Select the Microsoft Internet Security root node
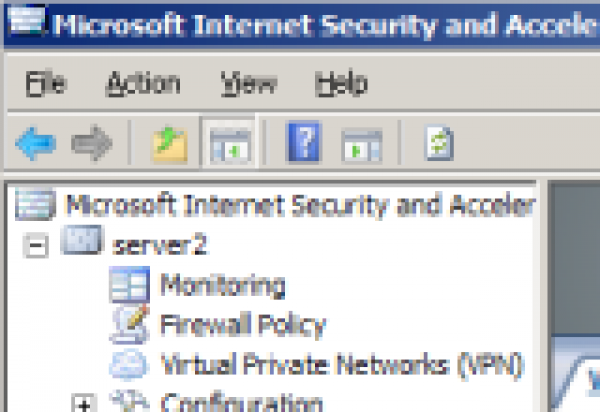 coord(300,205)
